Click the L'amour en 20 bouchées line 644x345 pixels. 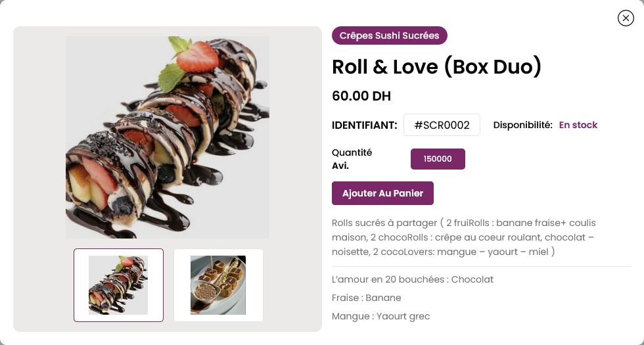(413, 279)
